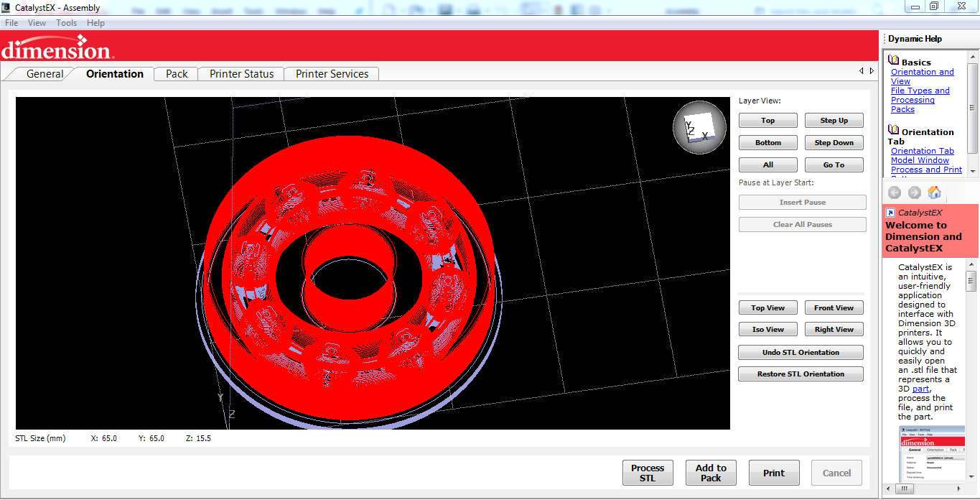Click the Add to Pack button
The image size is (980, 500).
click(711, 473)
